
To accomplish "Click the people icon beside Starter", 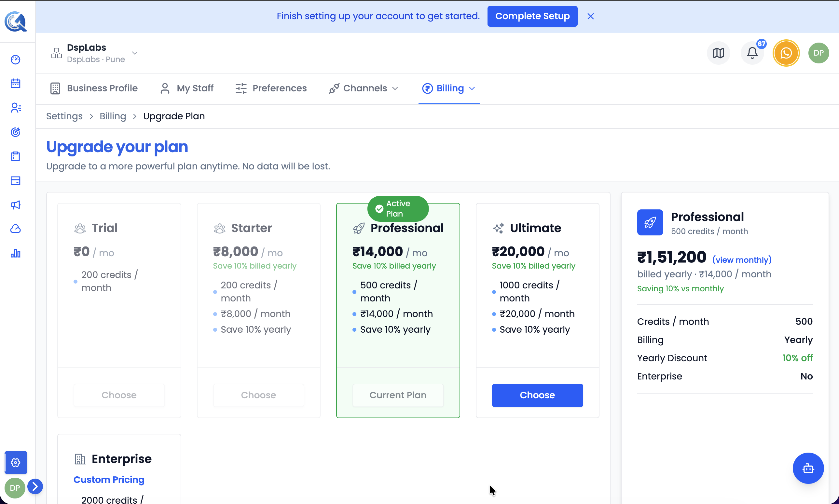I will click(x=220, y=228).
